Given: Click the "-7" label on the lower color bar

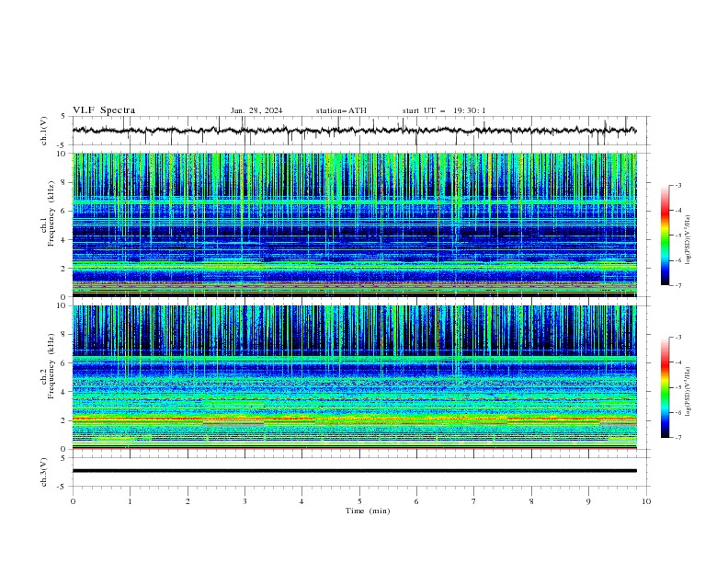Looking at the screenshot, I should (677, 437).
